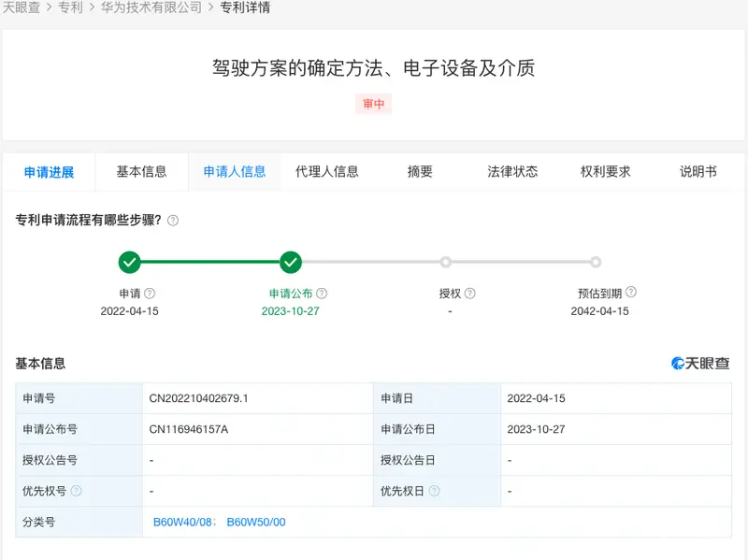Click the 授权公告日 label cell
The height and width of the screenshot is (560, 748).
point(437,460)
